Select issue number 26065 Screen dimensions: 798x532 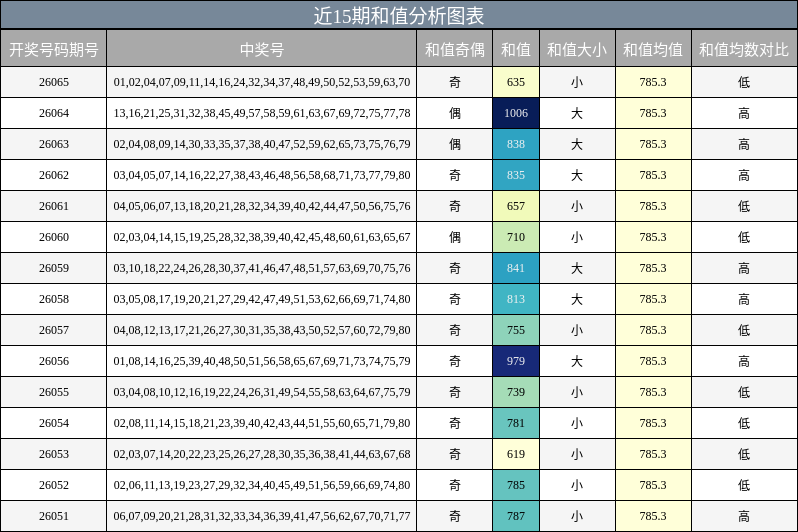pyautogui.click(x=53, y=82)
